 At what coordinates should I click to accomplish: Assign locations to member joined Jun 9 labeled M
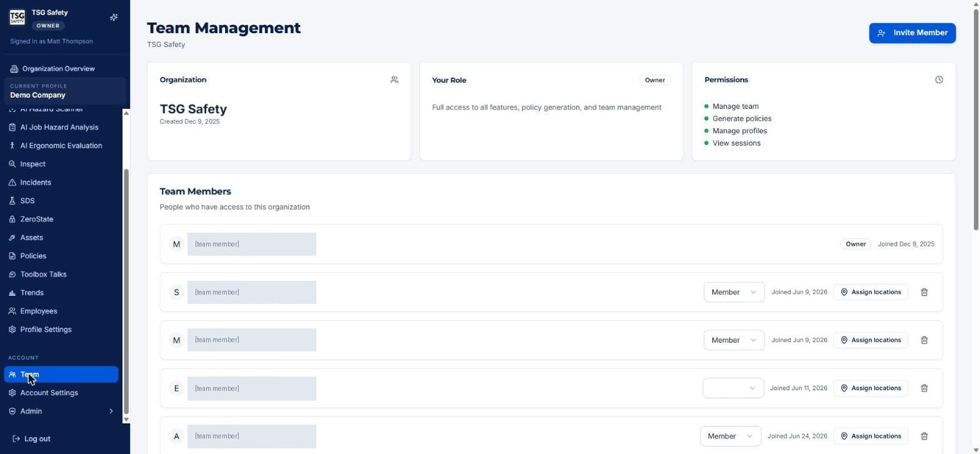[871, 340]
